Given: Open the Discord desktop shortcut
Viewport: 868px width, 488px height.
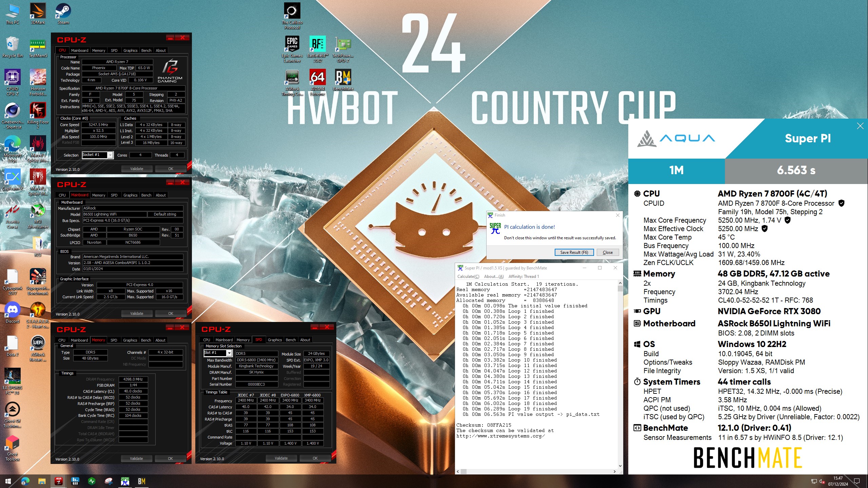Looking at the screenshot, I should pyautogui.click(x=13, y=312).
